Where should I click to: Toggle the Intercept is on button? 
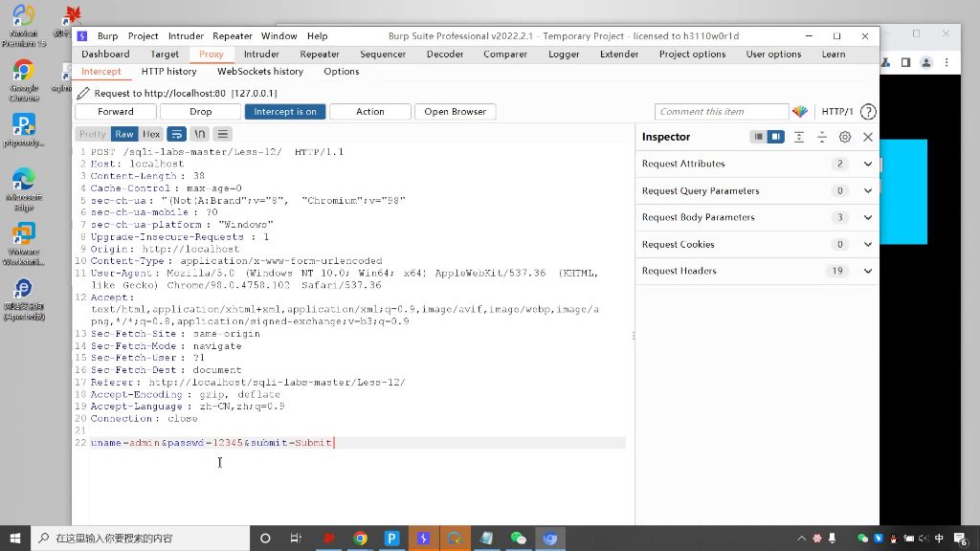285,112
